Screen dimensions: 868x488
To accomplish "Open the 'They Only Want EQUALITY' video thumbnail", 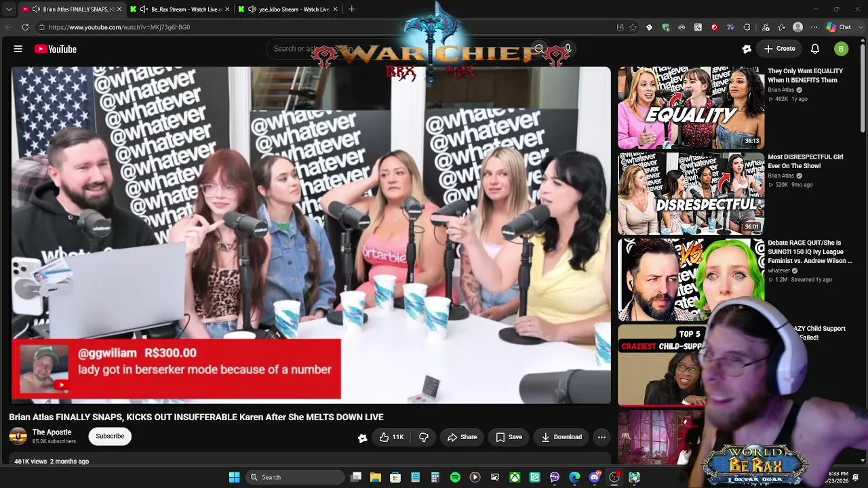I will 691,108.
